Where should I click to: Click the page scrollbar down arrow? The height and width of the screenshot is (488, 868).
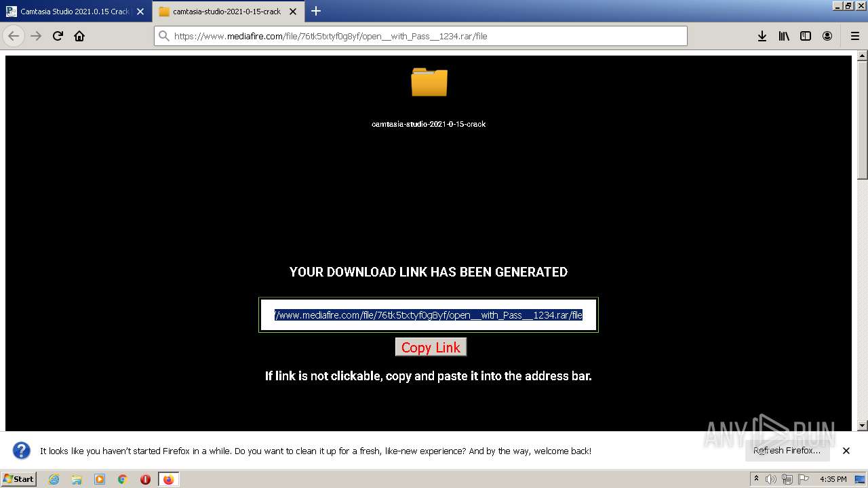pyautogui.click(x=863, y=426)
